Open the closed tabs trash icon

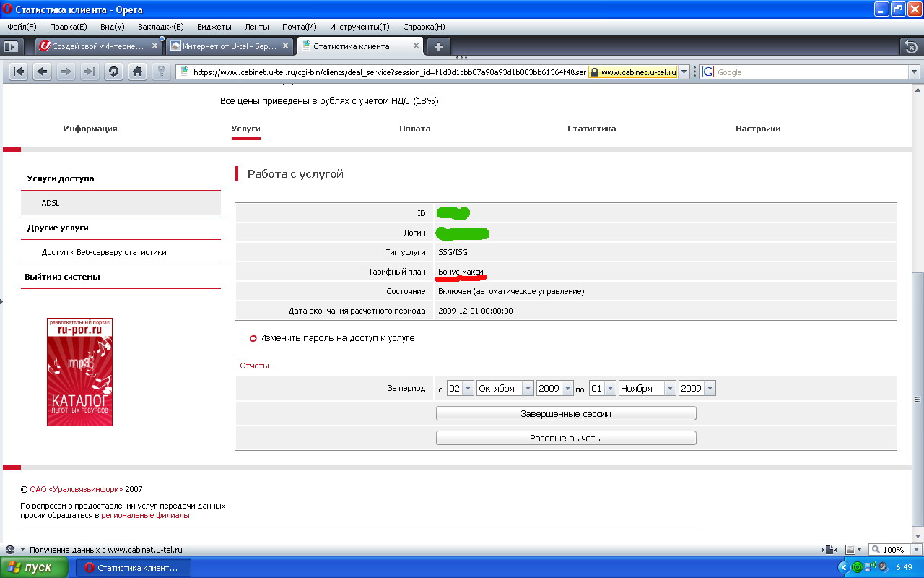pos(911,46)
